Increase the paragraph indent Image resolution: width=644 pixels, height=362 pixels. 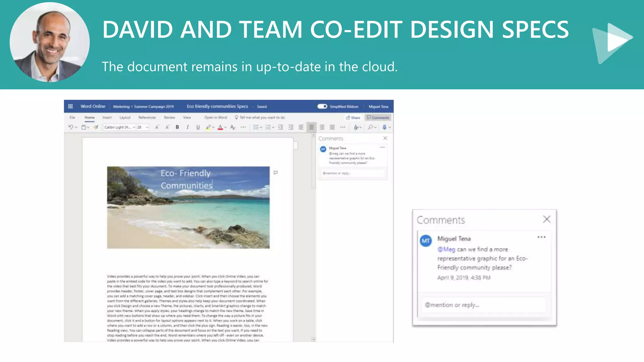click(x=291, y=127)
